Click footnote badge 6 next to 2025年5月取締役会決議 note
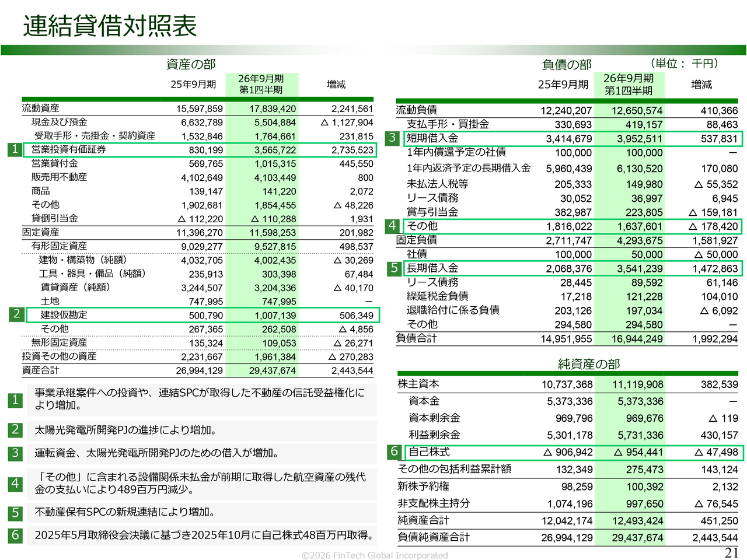747x560 pixels. tap(15, 535)
